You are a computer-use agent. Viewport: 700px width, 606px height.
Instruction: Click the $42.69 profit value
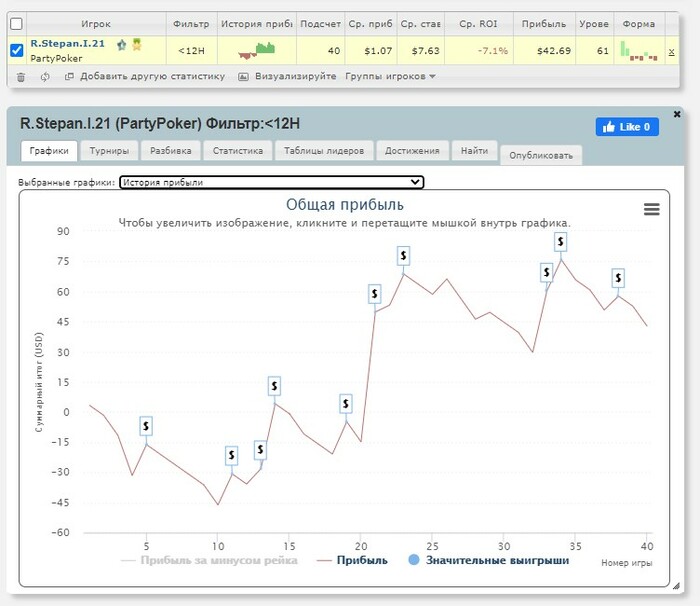(x=554, y=51)
